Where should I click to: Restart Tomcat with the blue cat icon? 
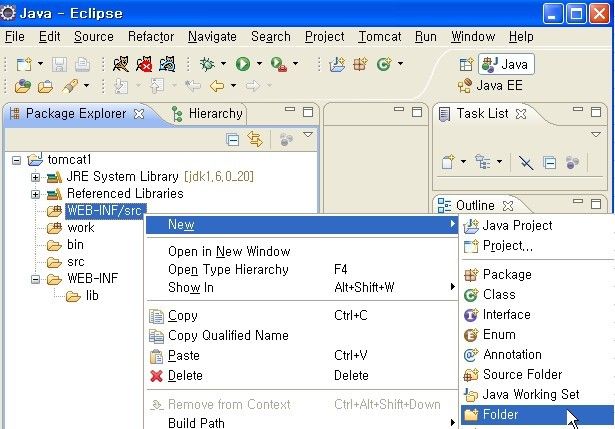(x=167, y=64)
